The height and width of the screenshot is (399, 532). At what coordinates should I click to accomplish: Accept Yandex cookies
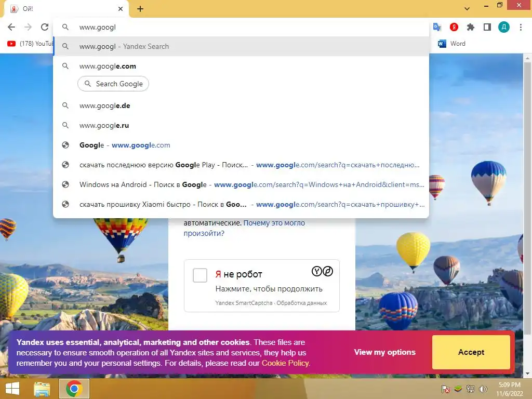(471, 352)
